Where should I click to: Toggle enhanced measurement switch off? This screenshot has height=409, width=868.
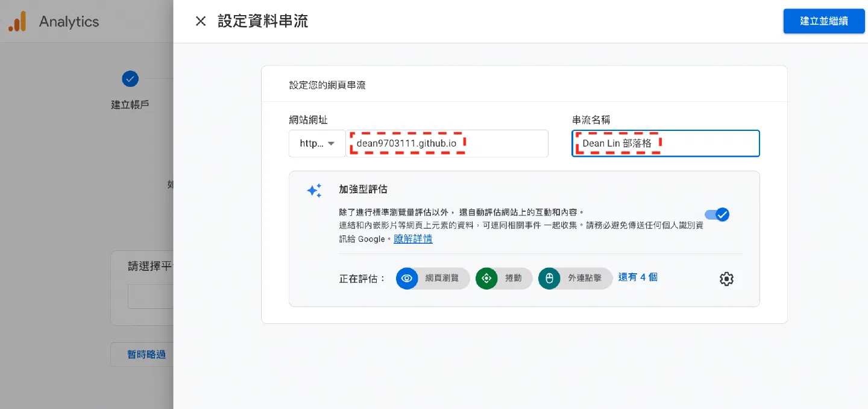pos(717,214)
